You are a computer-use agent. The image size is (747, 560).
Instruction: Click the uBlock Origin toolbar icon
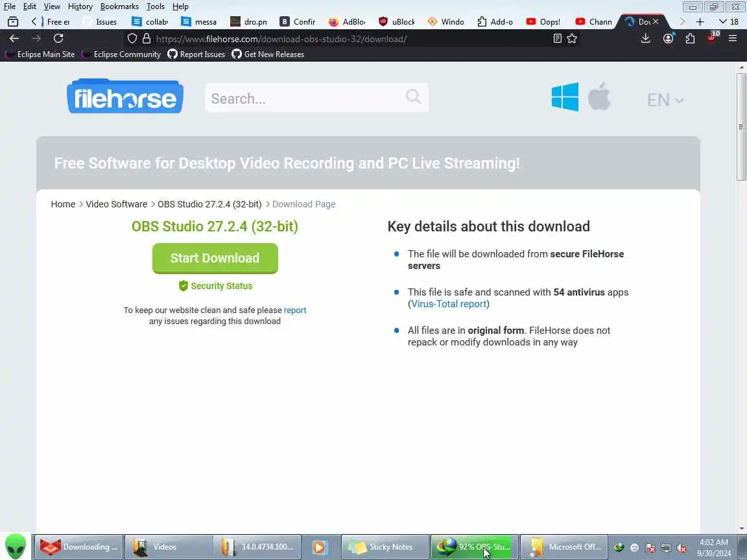click(x=712, y=38)
